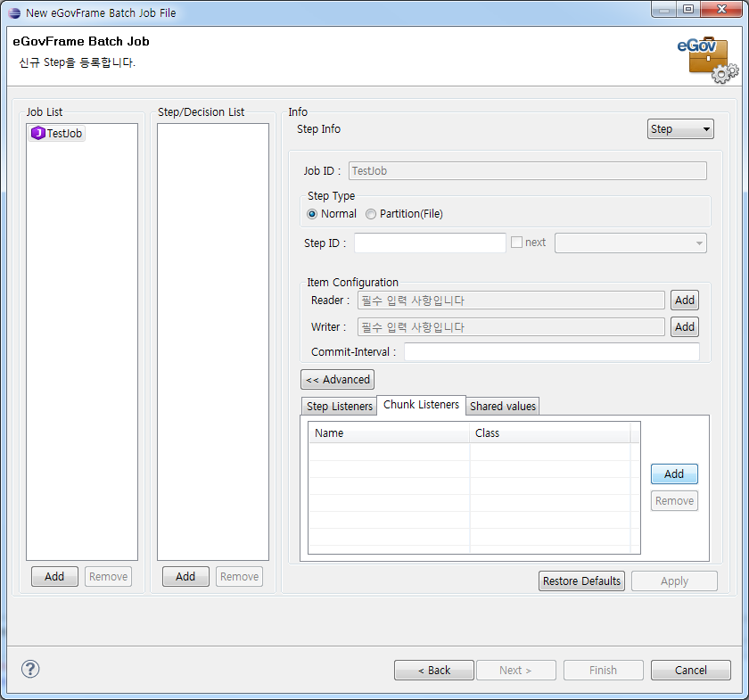Collapse the Advanced section

click(337, 380)
